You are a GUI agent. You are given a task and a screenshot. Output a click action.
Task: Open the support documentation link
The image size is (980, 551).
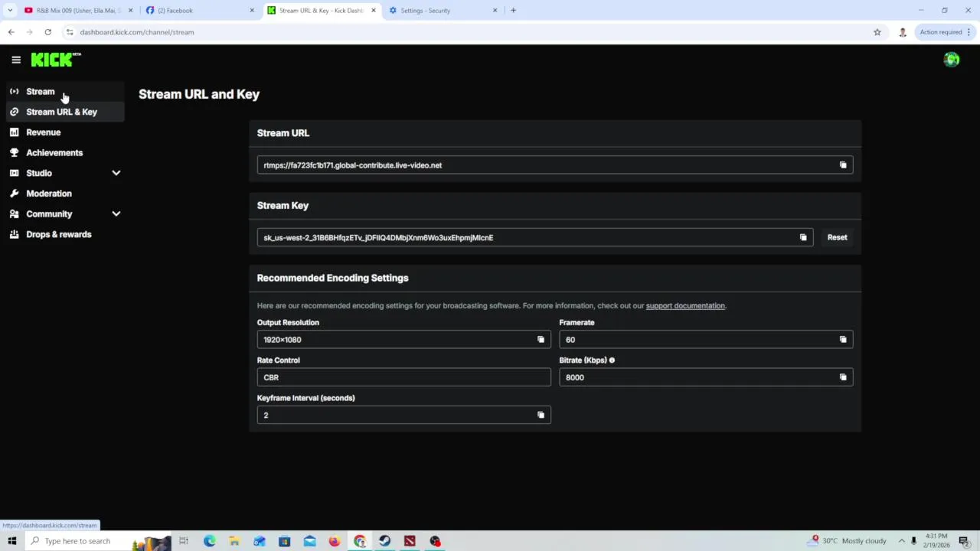[685, 306]
